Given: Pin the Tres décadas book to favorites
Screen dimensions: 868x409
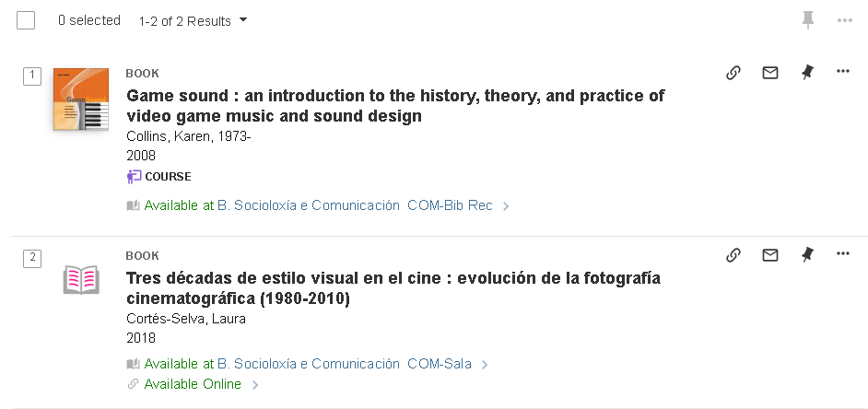Looking at the screenshot, I should 807,255.
